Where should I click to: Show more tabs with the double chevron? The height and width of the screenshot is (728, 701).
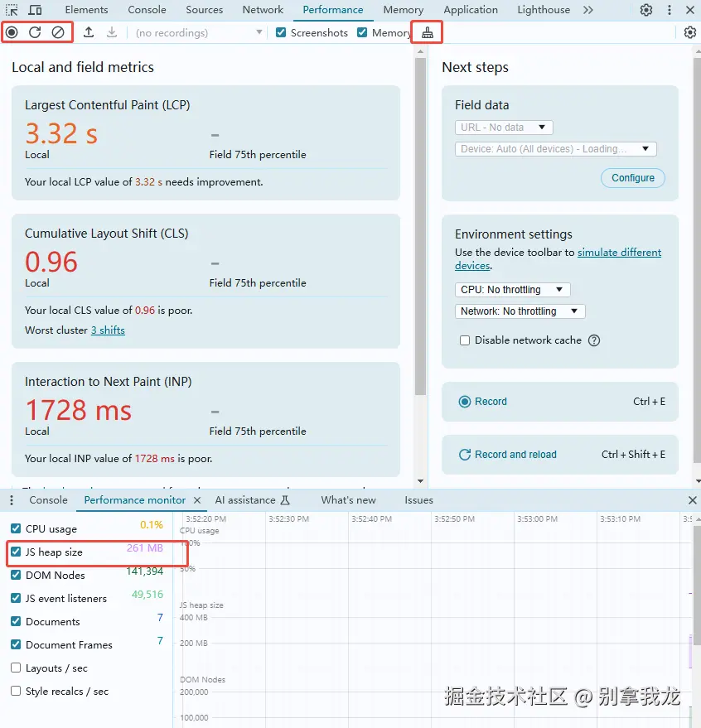(x=588, y=10)
